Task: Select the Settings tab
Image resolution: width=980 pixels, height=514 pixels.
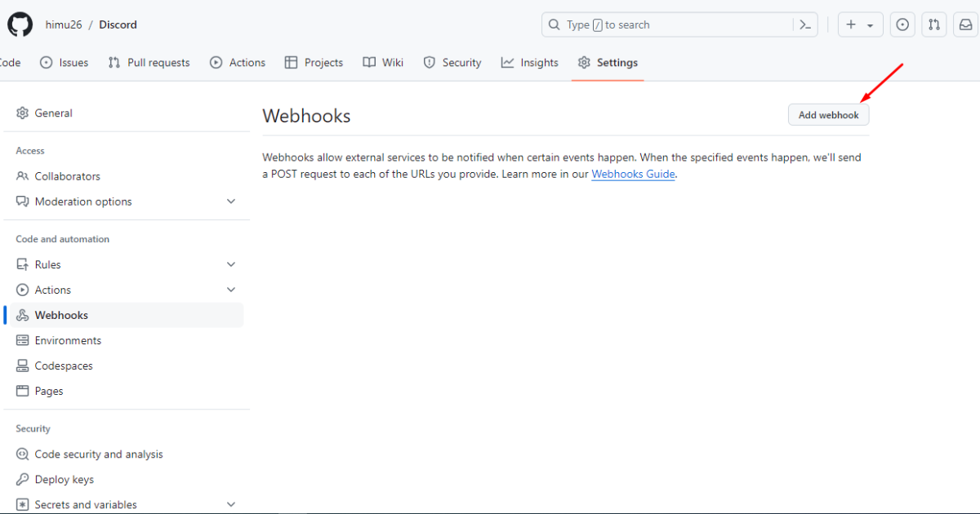Action: 608,63
